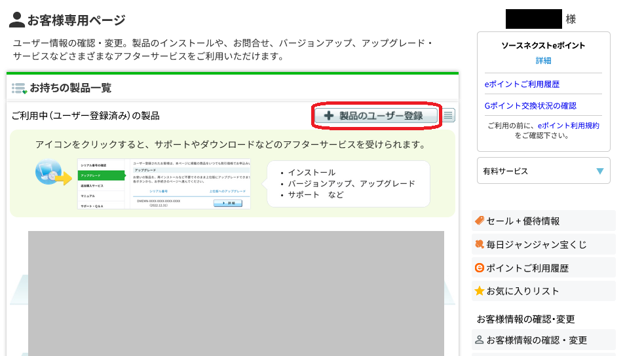Click the blacked-out user name at top right
Image resolution: width=644 pixels, height=356 pixels.
click(x=533, y=19)
